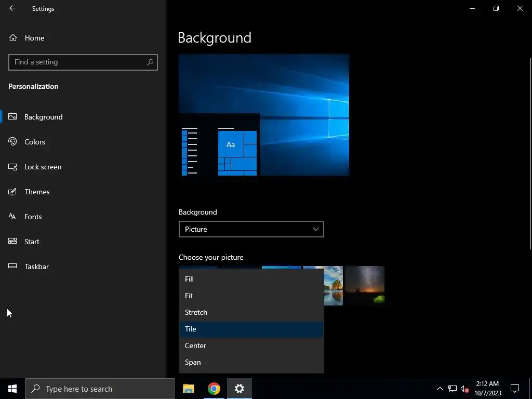The width and height of the screenshot is (532, 399).
Task: Click the Settings gear on the taskbar
Action: [239, 389]
